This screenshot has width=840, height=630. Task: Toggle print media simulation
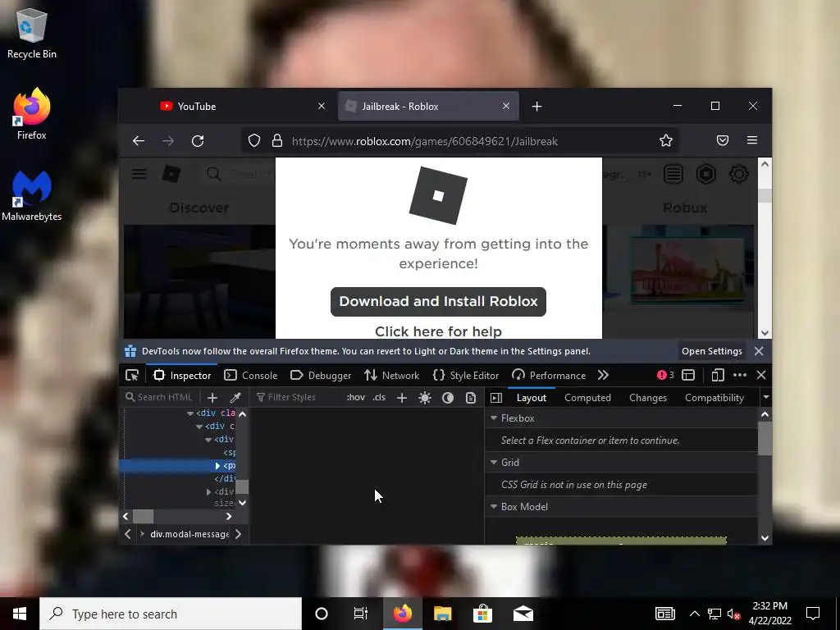point(471,398)
